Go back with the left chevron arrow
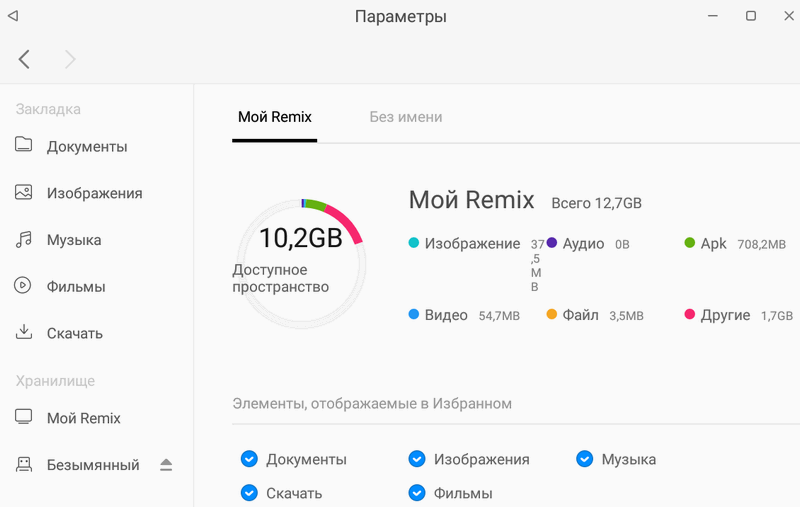This screenshot has height=507, width=800. tap(24, 59)
